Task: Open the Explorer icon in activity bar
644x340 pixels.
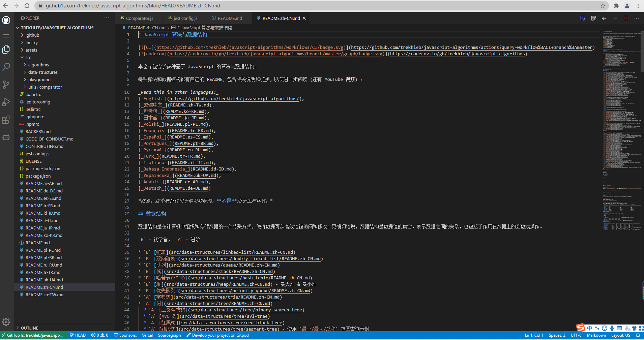Action: point(6,49)
